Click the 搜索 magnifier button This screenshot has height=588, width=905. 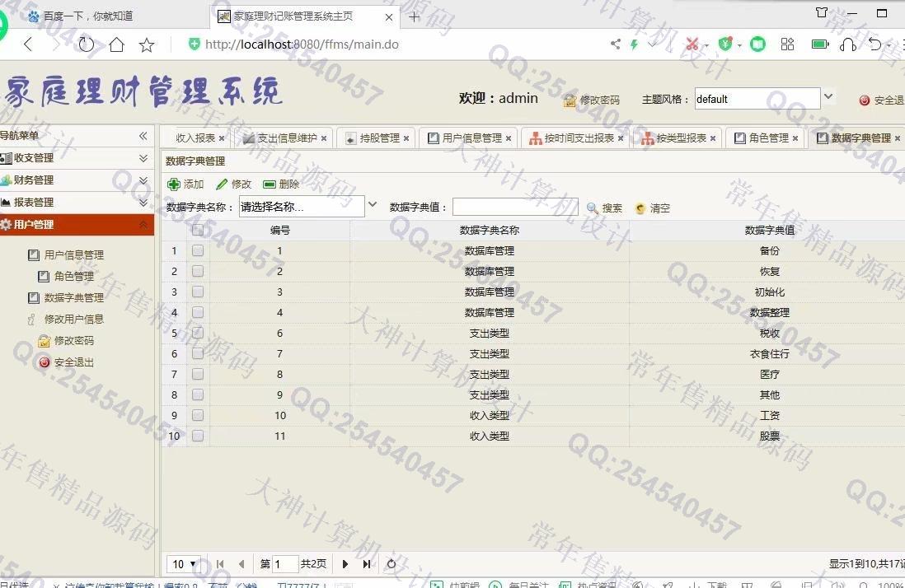click(604, 208)
